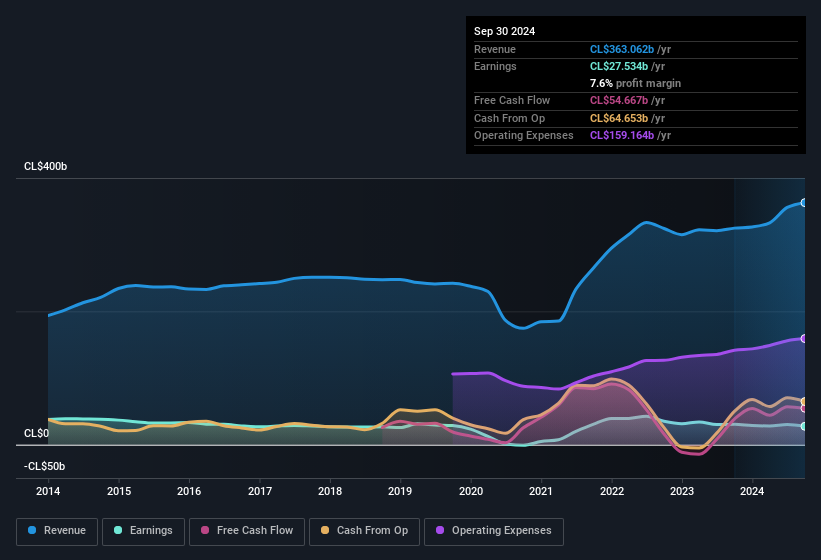Screen dimensions: 821x560
Task: Click the Earnings row label in the tooltip
Action: pyautogui.click(x=495, y=66)
